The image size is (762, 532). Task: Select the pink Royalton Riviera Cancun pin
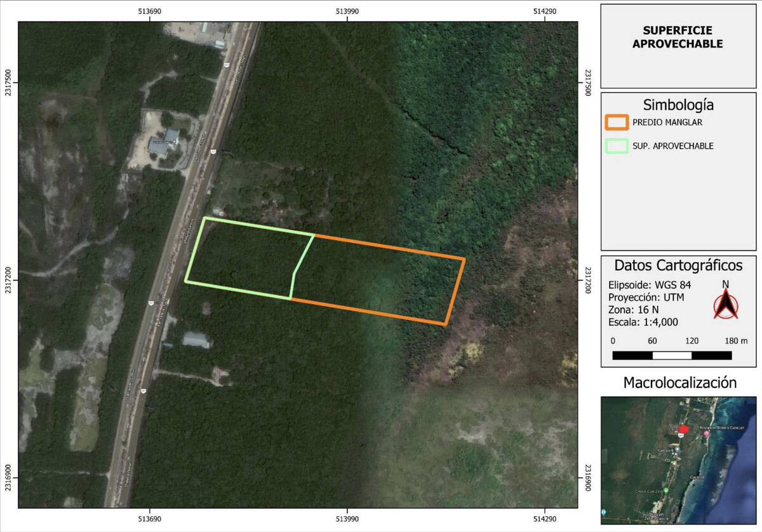click(x=707, y=434)
